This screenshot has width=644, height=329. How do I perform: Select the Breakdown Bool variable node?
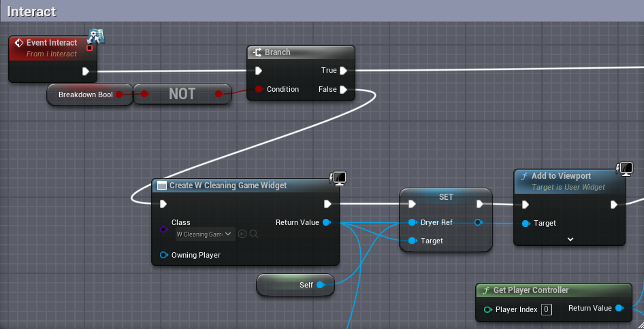[90, 94]
